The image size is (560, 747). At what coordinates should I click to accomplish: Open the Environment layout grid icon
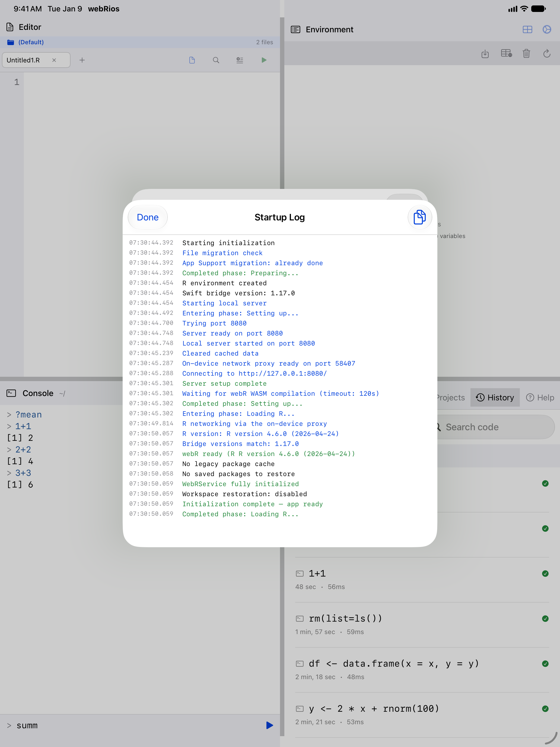click(x=527, y=29)
